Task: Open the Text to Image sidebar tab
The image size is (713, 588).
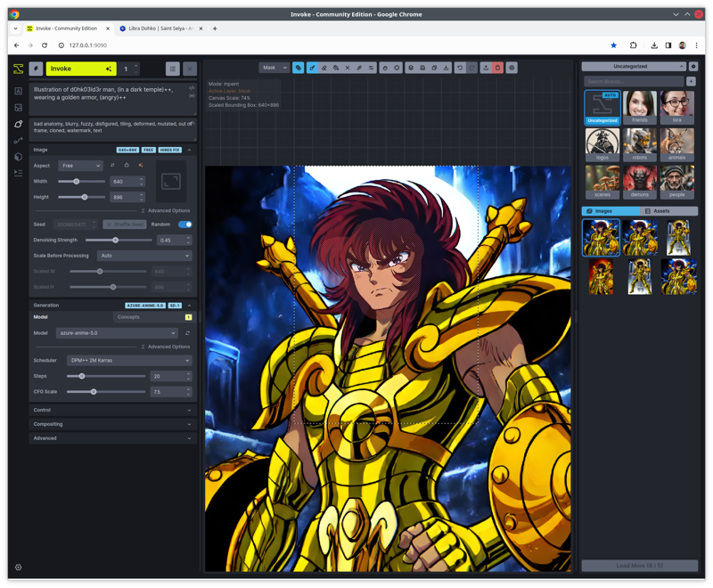Action: pyautogui.click(x=18, y=91)
